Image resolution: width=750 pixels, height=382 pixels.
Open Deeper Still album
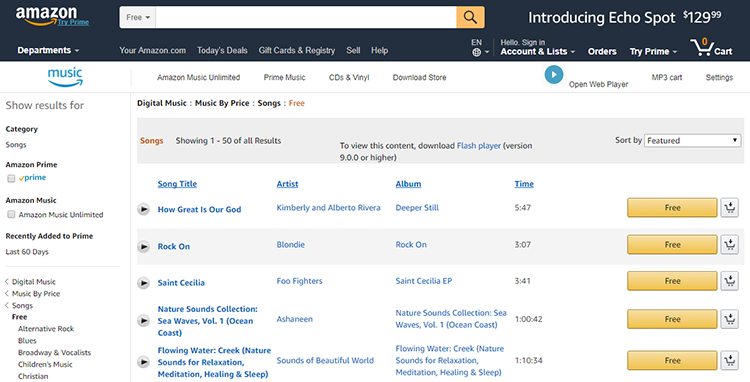[417, 207]
